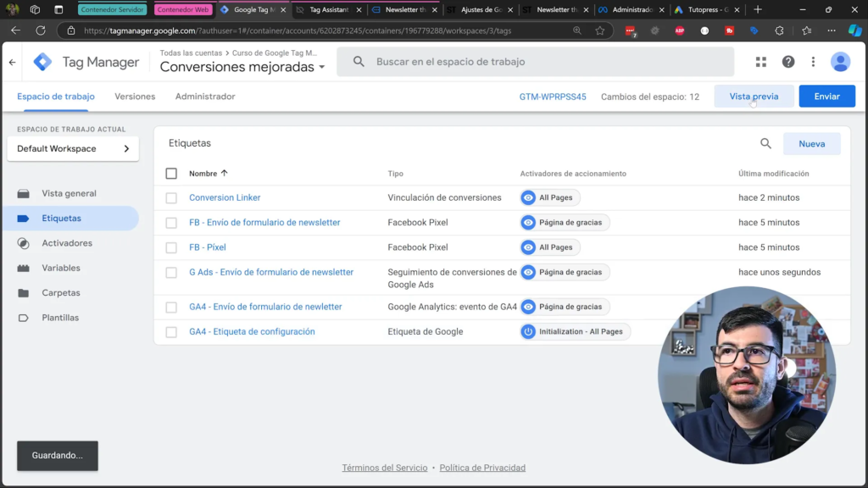Click the ABP adblock extension icon
Image resolution: width=868 pixels, height=488 pixels.
point(680,31)
